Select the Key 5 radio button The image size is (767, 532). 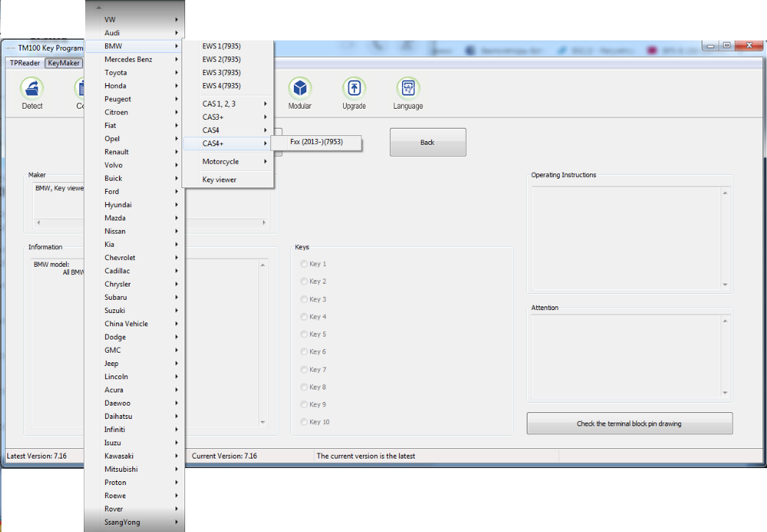pos(303,334)
